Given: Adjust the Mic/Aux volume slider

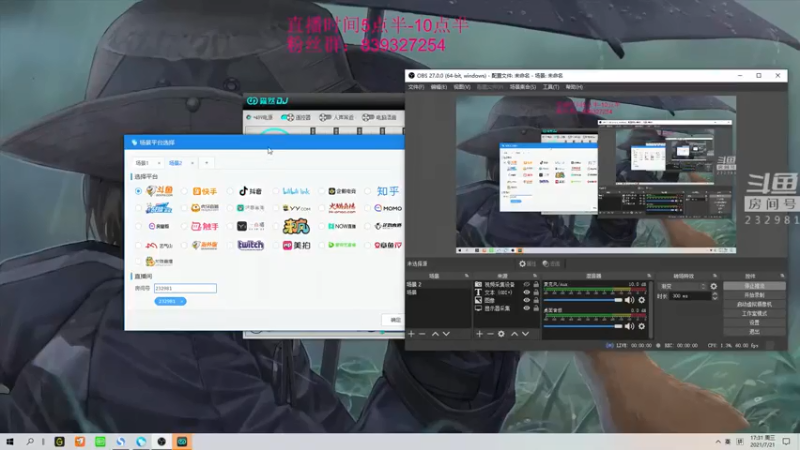Looking at the screenshot, I should (583, 300).
